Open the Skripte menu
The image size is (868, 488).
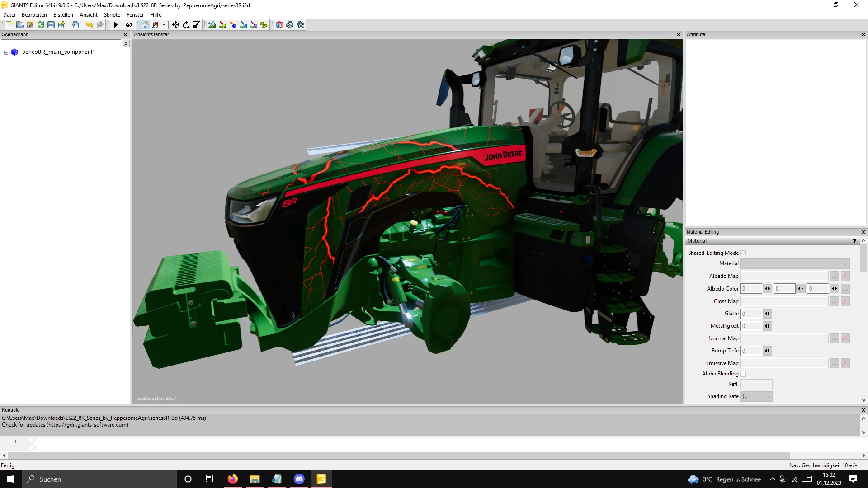click(112, 15)
